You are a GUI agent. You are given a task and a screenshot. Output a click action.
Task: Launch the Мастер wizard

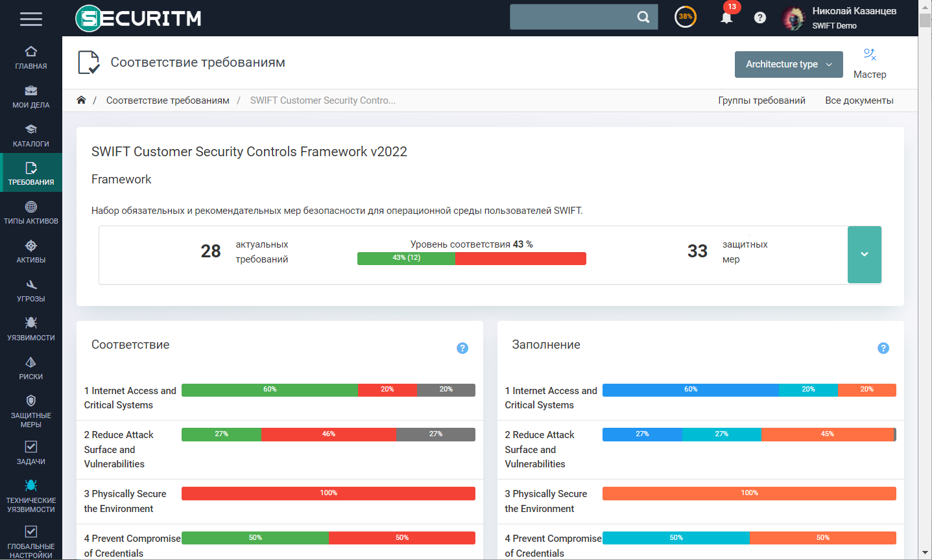tap(870, 63)
